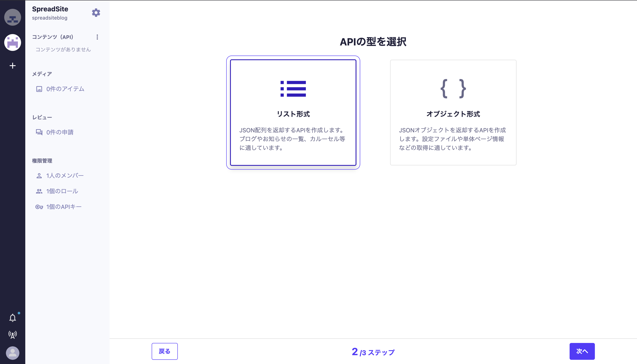Open 0件のアイテム media link

click(x=65, y=89)
